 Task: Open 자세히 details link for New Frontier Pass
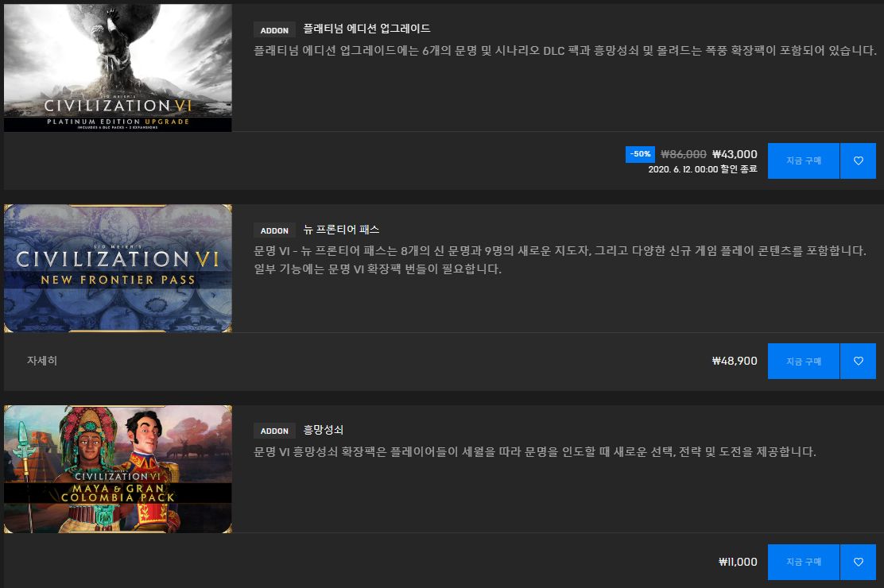click(42, 360)
